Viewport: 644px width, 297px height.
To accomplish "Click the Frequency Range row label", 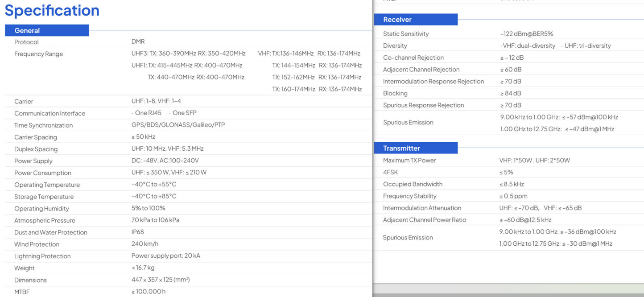I will 38,54.
